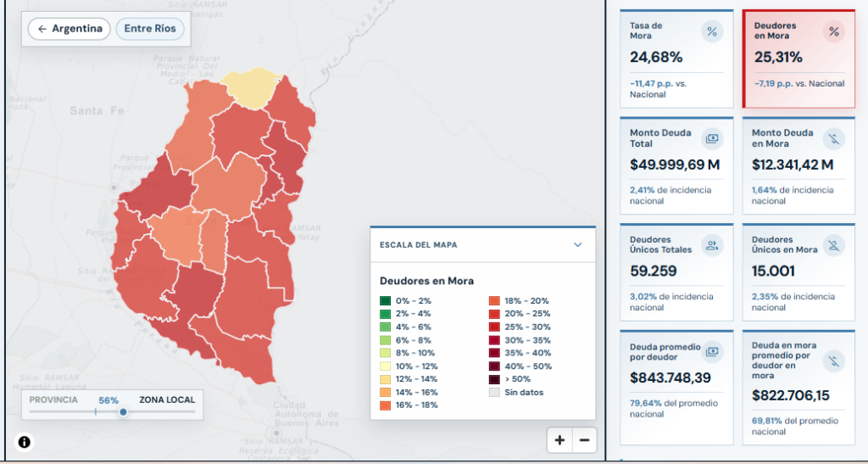Click the 16% - 18% legend swatch

tap(386, 405)
